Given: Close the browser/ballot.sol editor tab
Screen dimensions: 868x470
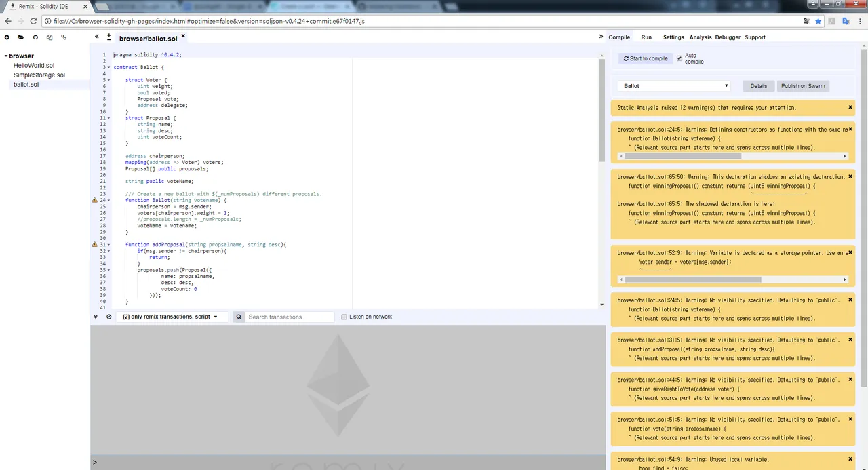Looking at the screenshot, I should tap(183, 36).
